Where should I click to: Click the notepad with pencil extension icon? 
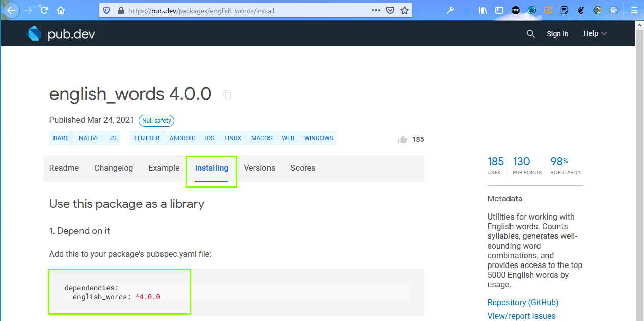[564, 10]
